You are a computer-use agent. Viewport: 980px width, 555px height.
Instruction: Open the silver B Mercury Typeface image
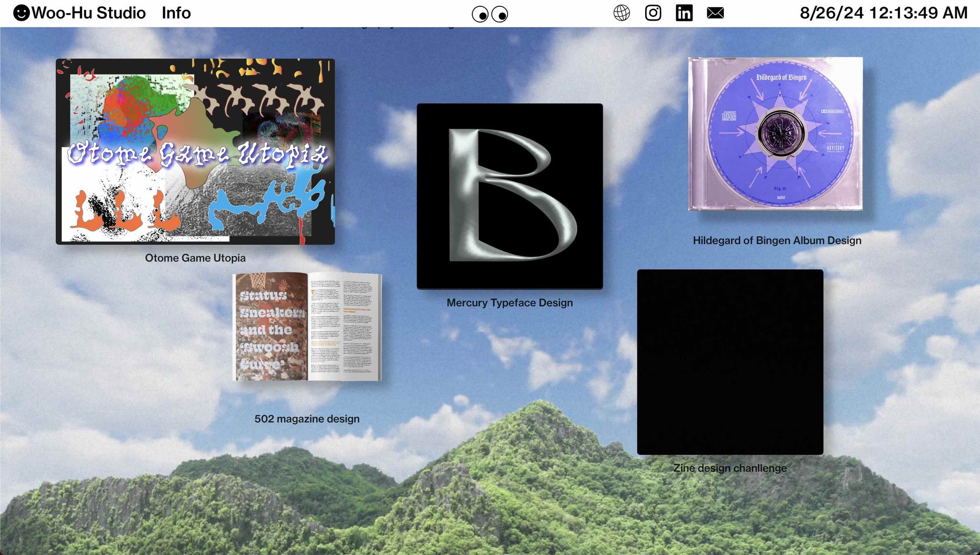click(510, 197)
